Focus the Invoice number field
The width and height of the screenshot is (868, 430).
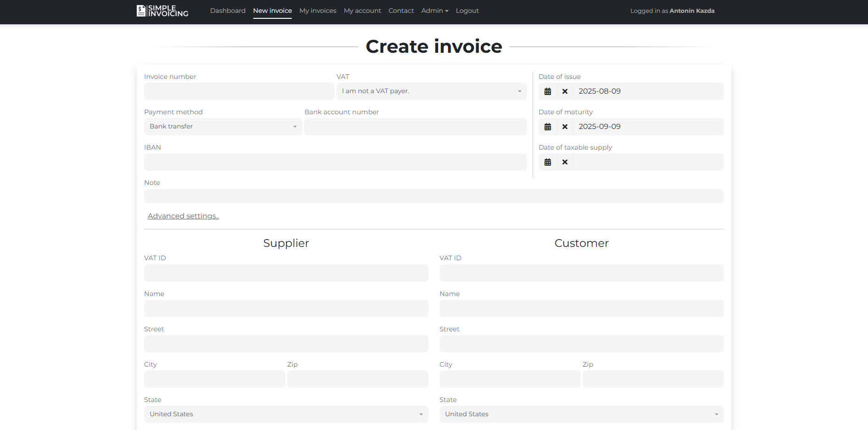tap(239, 91)
